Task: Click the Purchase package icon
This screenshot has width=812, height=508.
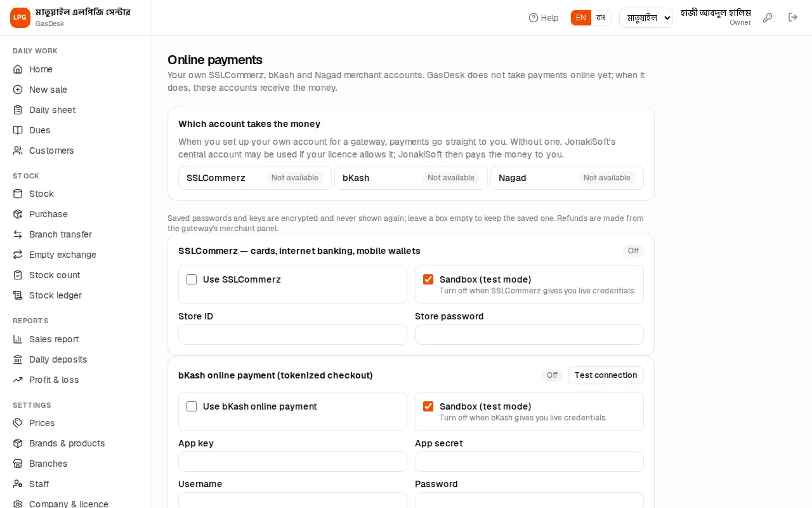Action: click(x=18, y=214)
